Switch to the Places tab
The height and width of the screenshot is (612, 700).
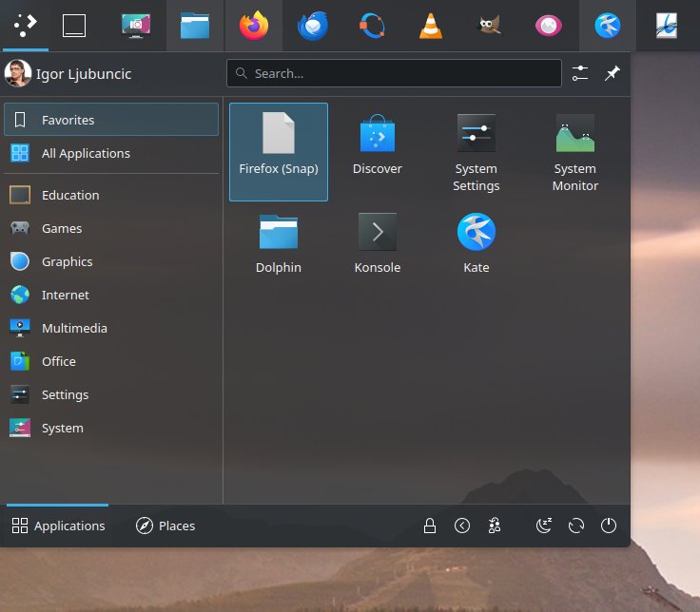pyautogui.click(x=165, y=526)
